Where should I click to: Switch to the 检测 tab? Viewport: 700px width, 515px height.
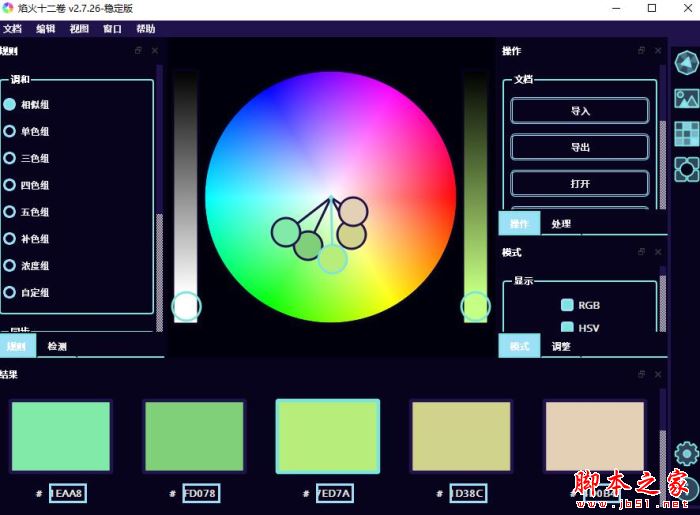[57, 346]
